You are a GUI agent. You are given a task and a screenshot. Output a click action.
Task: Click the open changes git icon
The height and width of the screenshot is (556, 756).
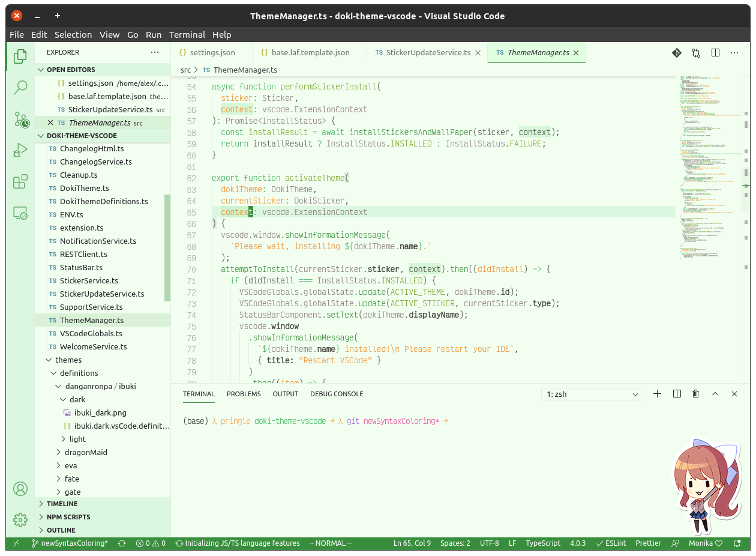[676, 53]
